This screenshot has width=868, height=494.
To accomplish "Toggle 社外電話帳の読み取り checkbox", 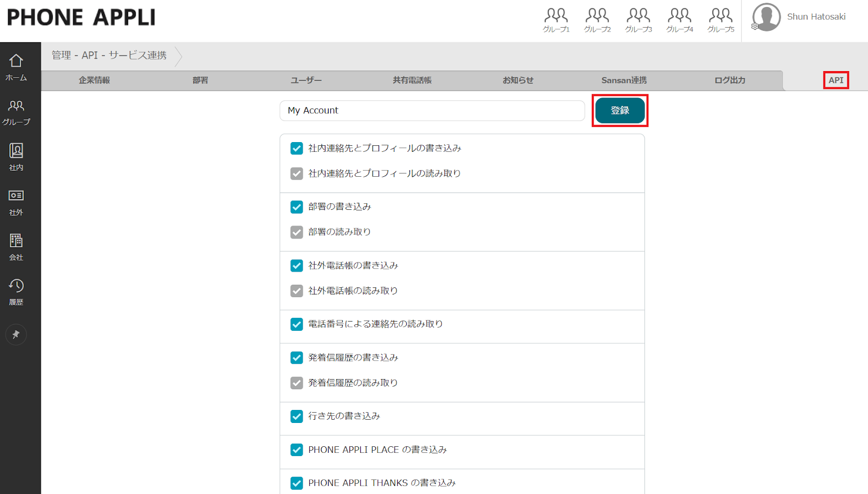I will tap(297, 291).
